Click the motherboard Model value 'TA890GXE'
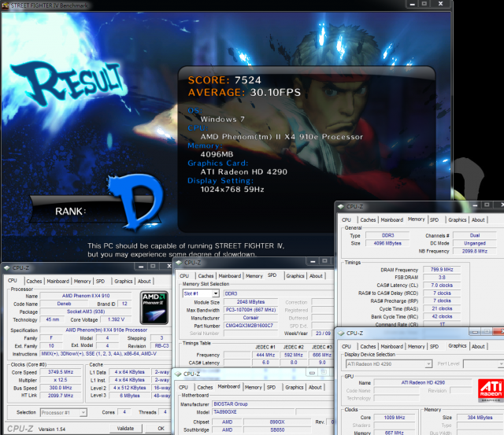This screenshot has width=504, height=435. click(253, 411)
